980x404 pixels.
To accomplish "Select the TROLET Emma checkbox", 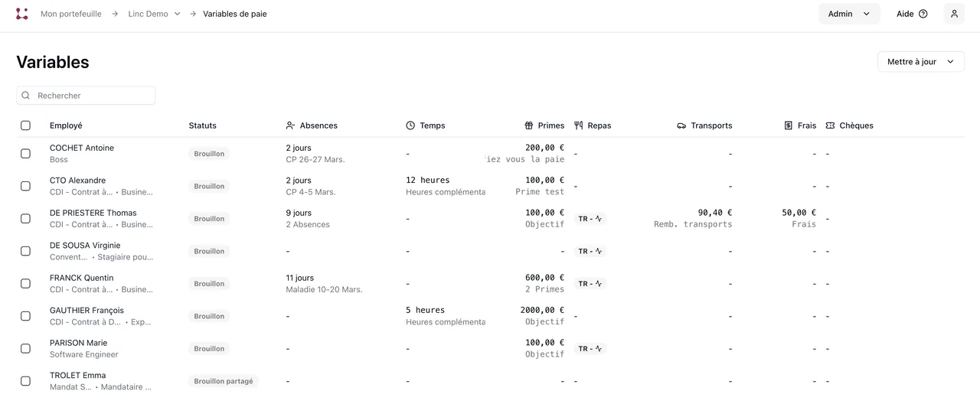I will coord(25,381).
